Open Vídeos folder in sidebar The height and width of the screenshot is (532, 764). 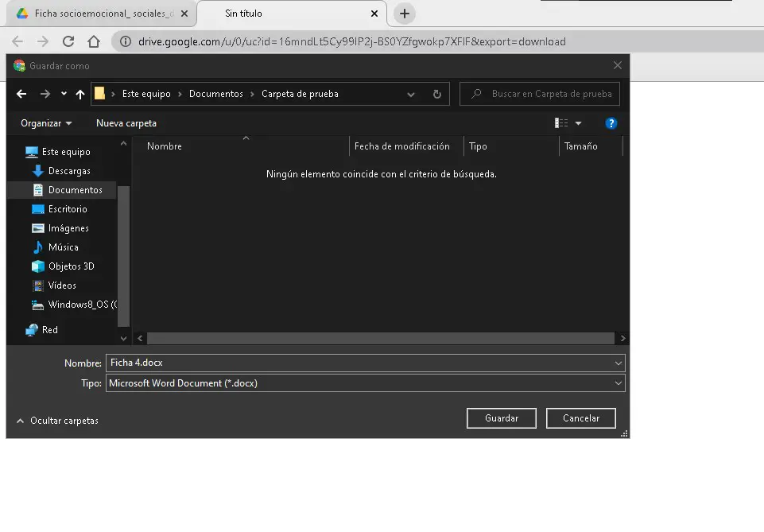[54, 285]
